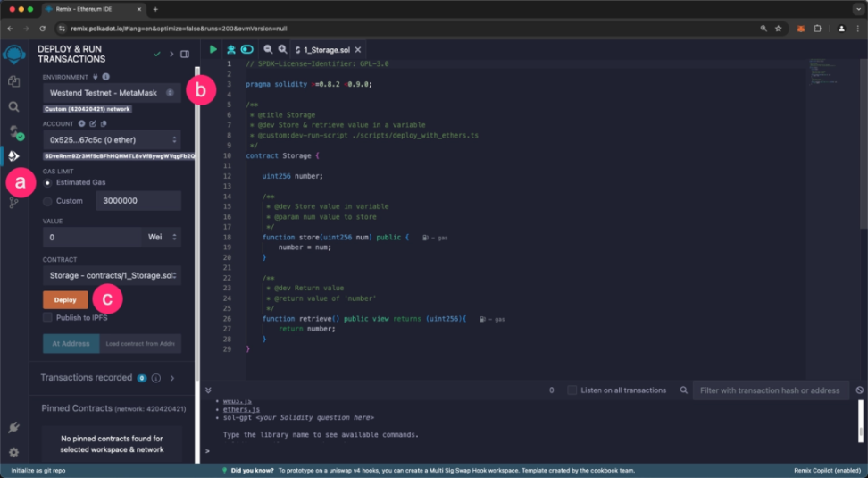
Task: Select the Custom gas limit radio button
Action: 48,201
